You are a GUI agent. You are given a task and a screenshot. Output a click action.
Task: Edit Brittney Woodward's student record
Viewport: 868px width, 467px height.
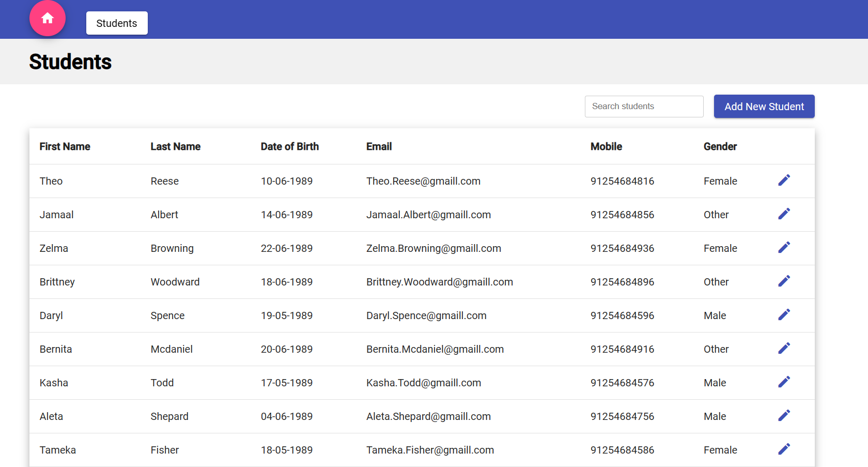tap(784, 281)
